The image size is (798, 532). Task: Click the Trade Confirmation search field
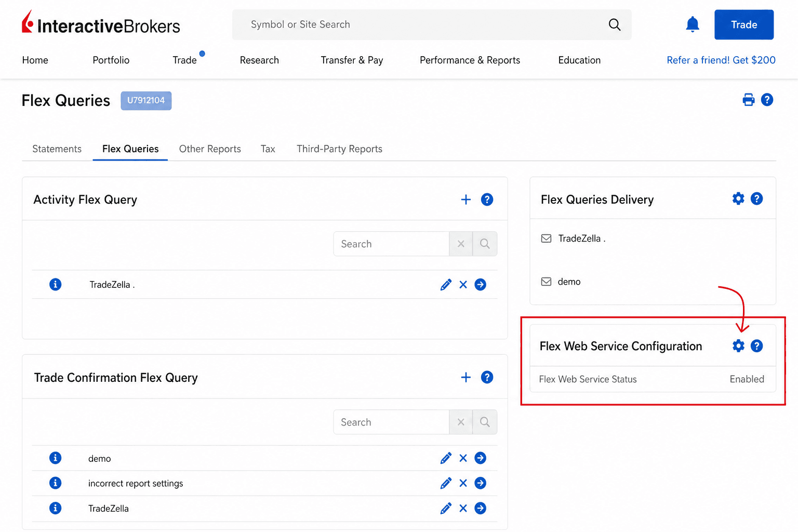tap(391, 422)
